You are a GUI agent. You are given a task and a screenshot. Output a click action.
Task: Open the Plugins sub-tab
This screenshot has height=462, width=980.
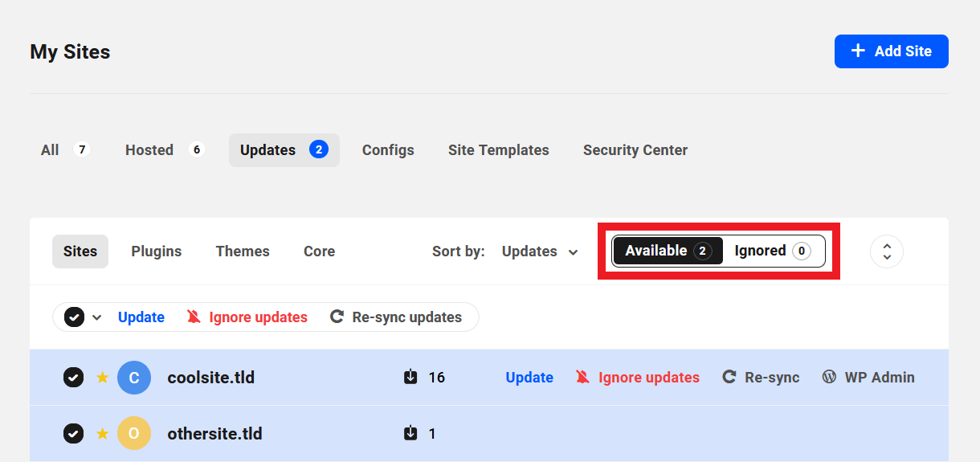(157, 251)
